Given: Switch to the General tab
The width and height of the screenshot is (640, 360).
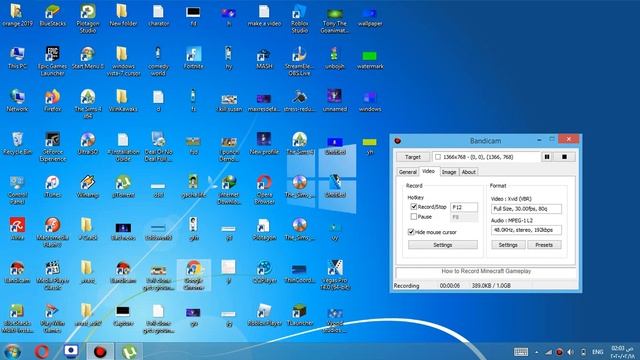Looking at the screenshot, I should [407, 172].
